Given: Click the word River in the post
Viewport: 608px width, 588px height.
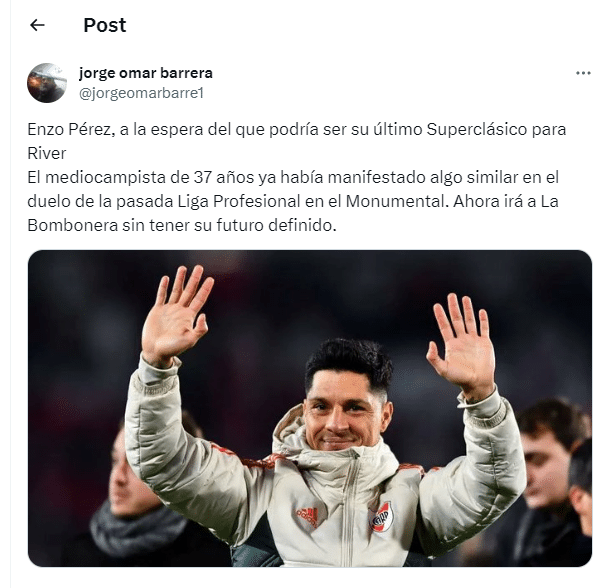Looking at the screenshot, I should tap(47, 154).
